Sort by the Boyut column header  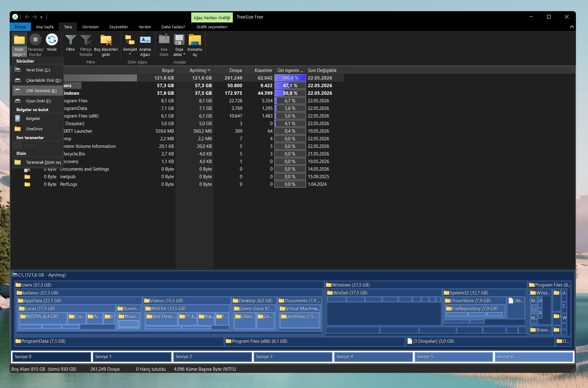(156, 70)
